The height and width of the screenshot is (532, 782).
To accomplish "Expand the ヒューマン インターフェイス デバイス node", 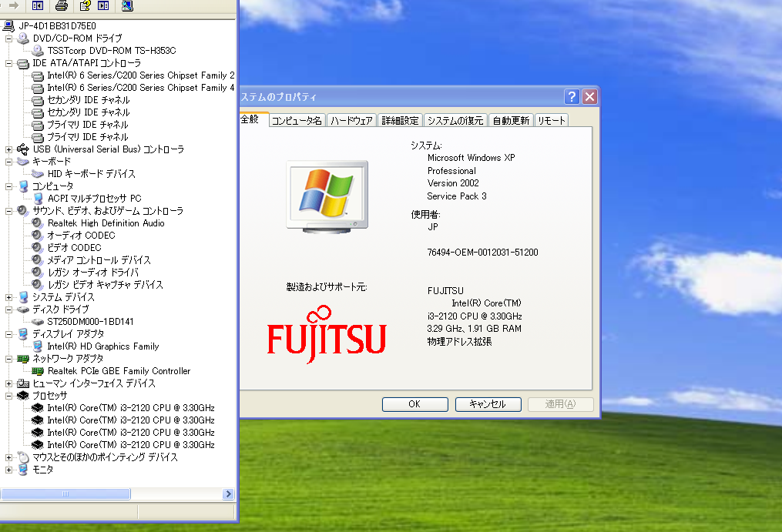I will pyautogui.click(x=8, y=383).
